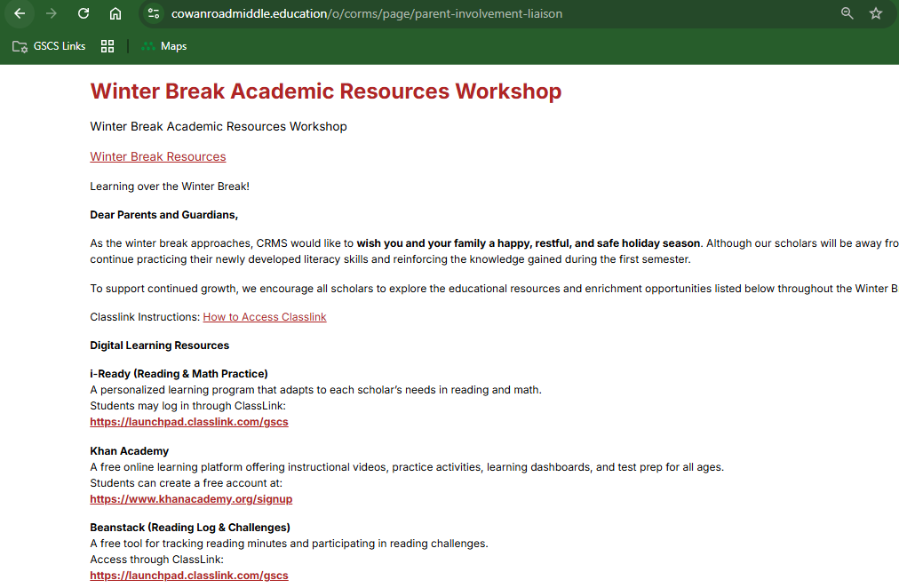The height and width of the screenshot is (588, 899).
Task: Click the Khan Academy section title
Action: pos(130,451)
